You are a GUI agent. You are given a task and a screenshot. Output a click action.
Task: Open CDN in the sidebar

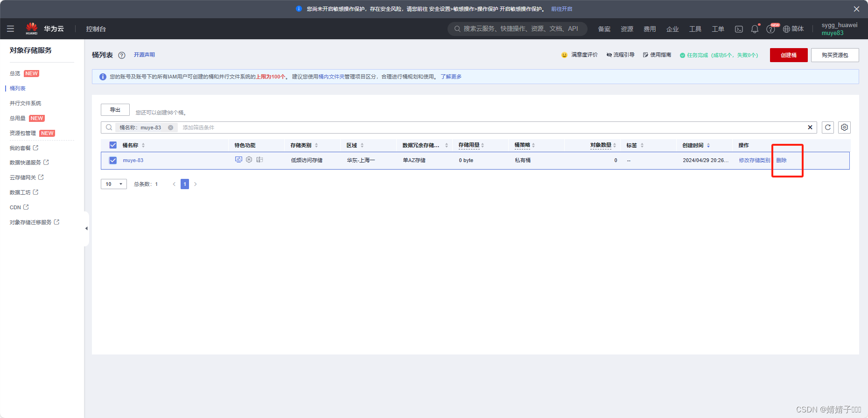[19, 207]
